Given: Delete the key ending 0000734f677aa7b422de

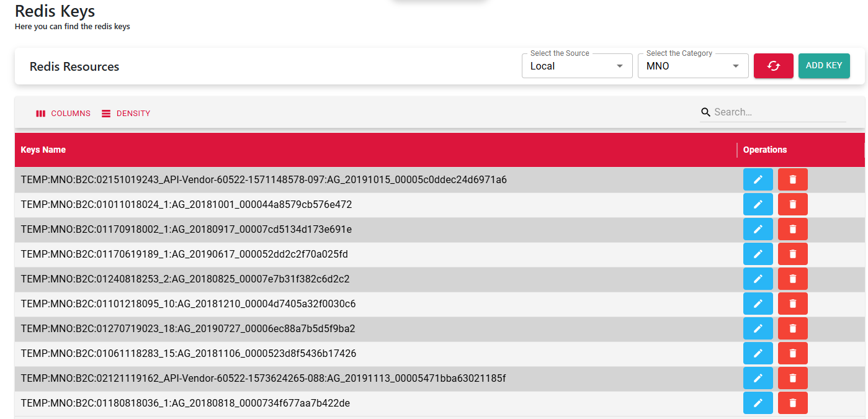Looking at the screenshot, I should [x=792, y=403].
